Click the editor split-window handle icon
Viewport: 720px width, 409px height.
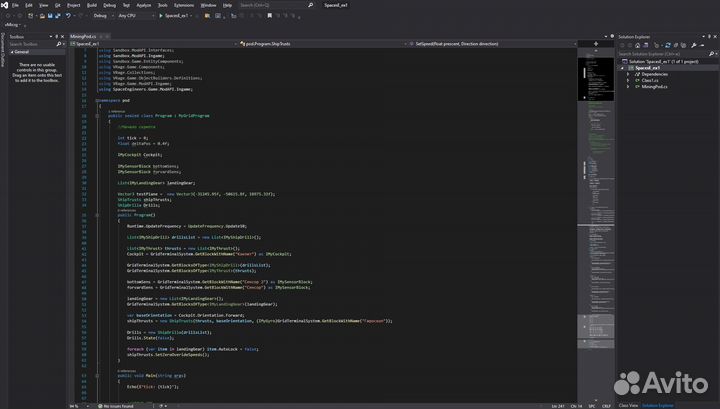coord(596,44)
